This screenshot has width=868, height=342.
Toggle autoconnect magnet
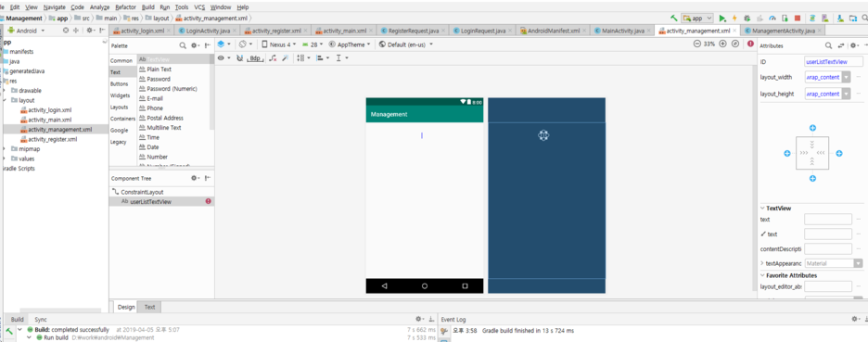tap(239, 57)
